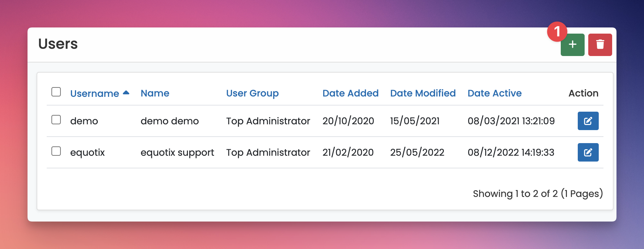Tick the select-all checkbox in table header
The image size is (644, 249).
[x=56, y=92]
